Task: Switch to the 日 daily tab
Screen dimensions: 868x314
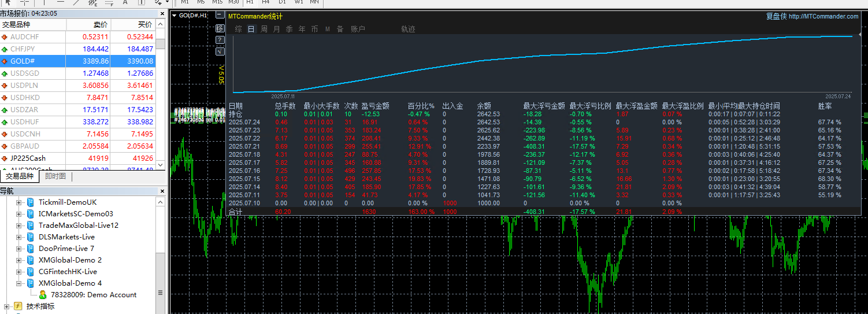Action: (251, 29)
